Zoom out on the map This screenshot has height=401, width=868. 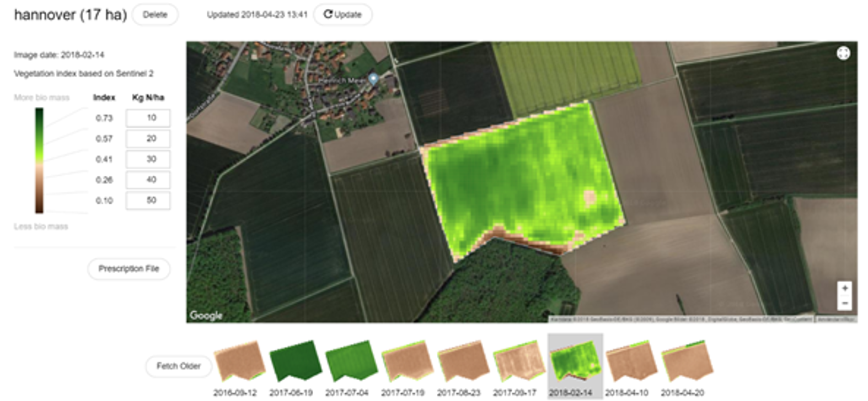[x=844, y=303]
